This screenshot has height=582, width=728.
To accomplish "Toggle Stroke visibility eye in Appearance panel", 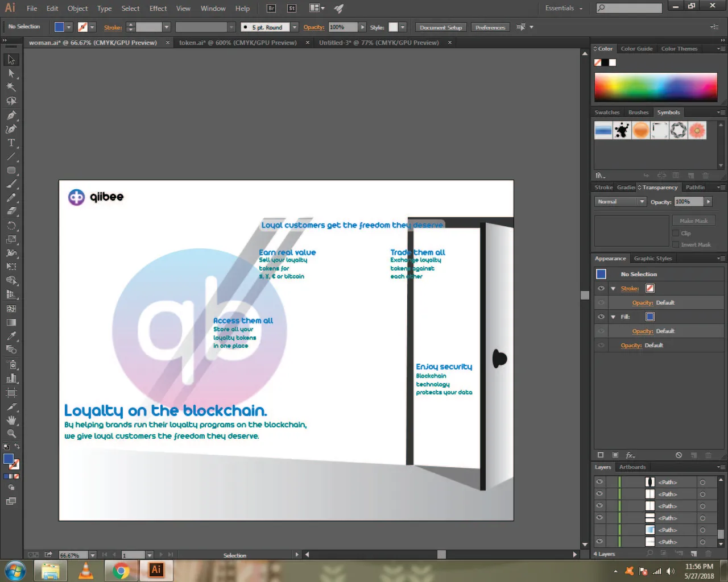I will coord(601,288).
